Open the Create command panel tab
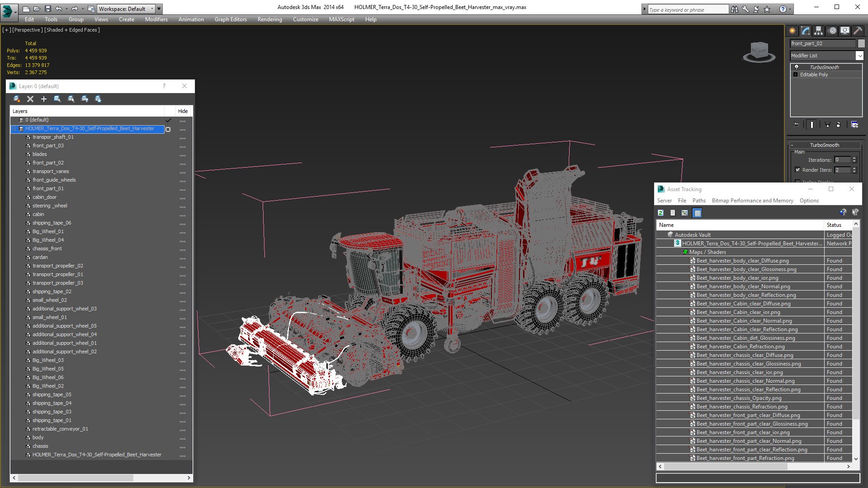This screenshot has width=868, height=488. 793,31
